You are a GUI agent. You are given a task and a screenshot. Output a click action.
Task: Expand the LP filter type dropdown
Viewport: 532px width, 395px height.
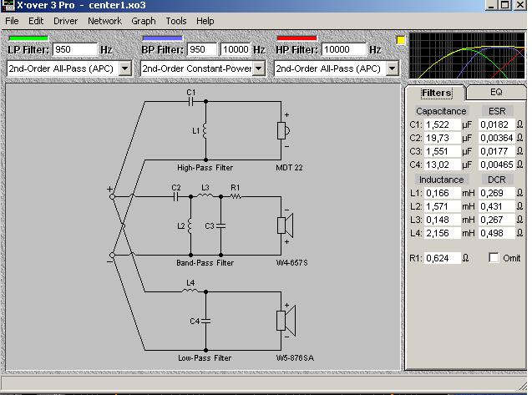(x=125, y=68)
